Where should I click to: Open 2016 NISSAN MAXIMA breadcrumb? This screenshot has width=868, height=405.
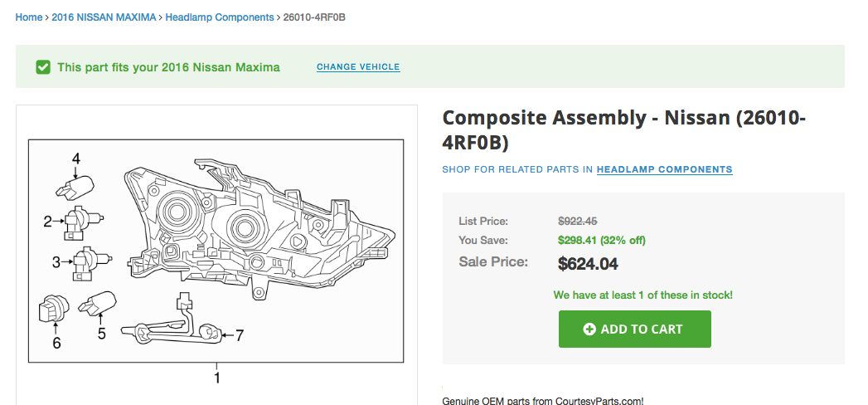click(x=104, y=17)
